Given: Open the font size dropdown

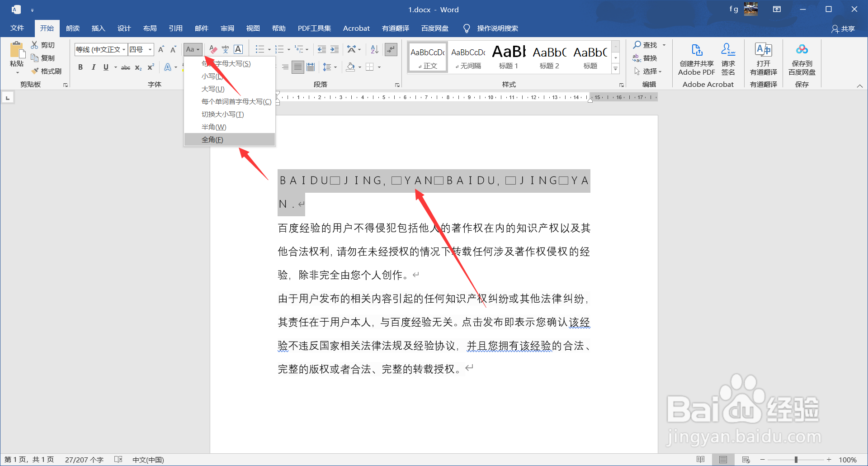Looking at the screenshot, I should pos(150,49).
